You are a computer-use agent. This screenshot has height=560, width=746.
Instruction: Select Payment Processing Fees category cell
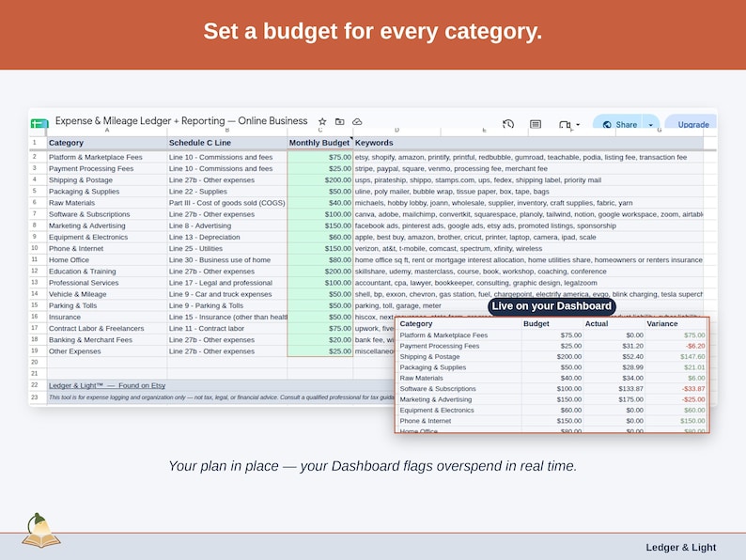coord(107,168)
